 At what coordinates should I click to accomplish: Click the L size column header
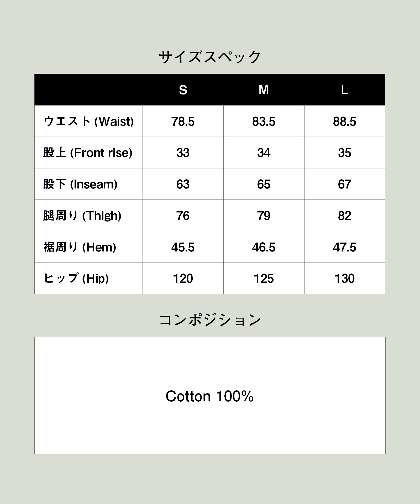point(345,90)
